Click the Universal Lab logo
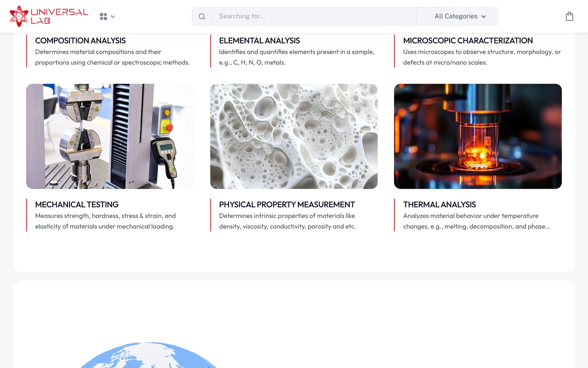This screenshot has height=368, width=588. [49, 16]
